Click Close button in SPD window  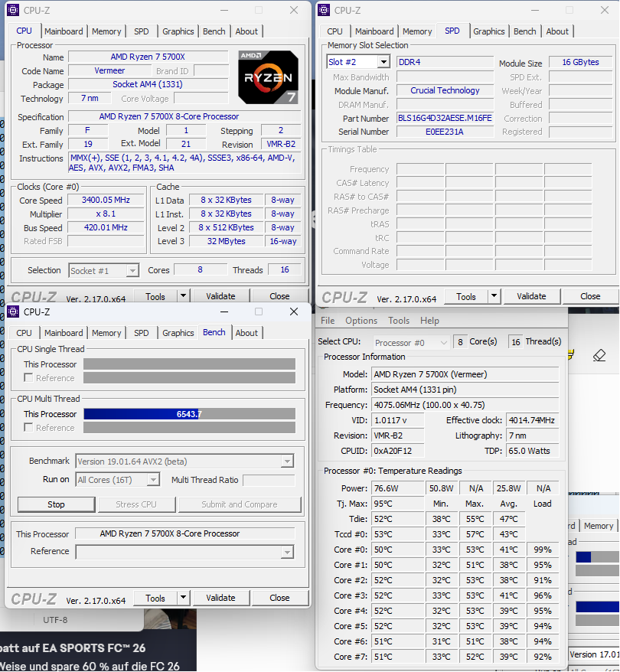(590, 296)
